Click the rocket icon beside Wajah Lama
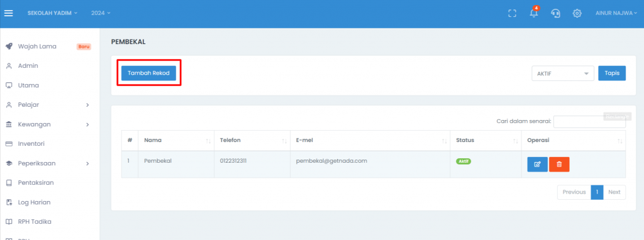Image resolution: width=644 pixels, height=240 pixels. click(9, 46)
